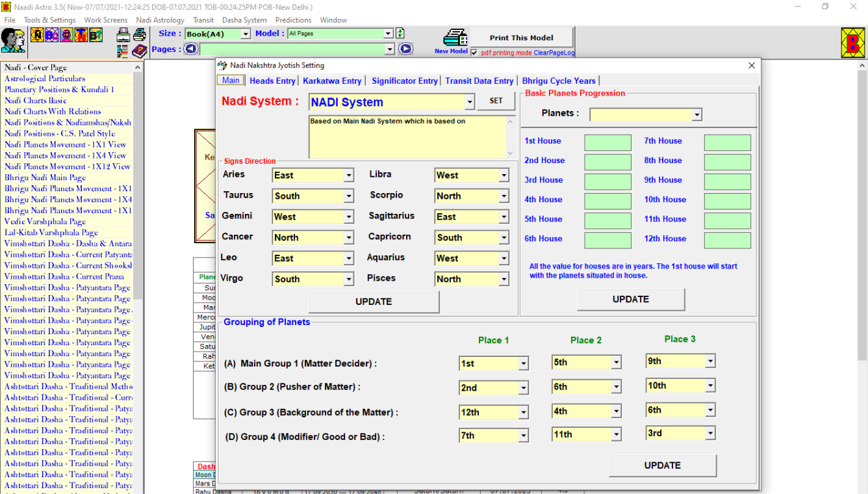The width and height of the screenshot is (868, 494).
Task: Click the page list scrollbar up arrow
Action: (x=138, y=68)
